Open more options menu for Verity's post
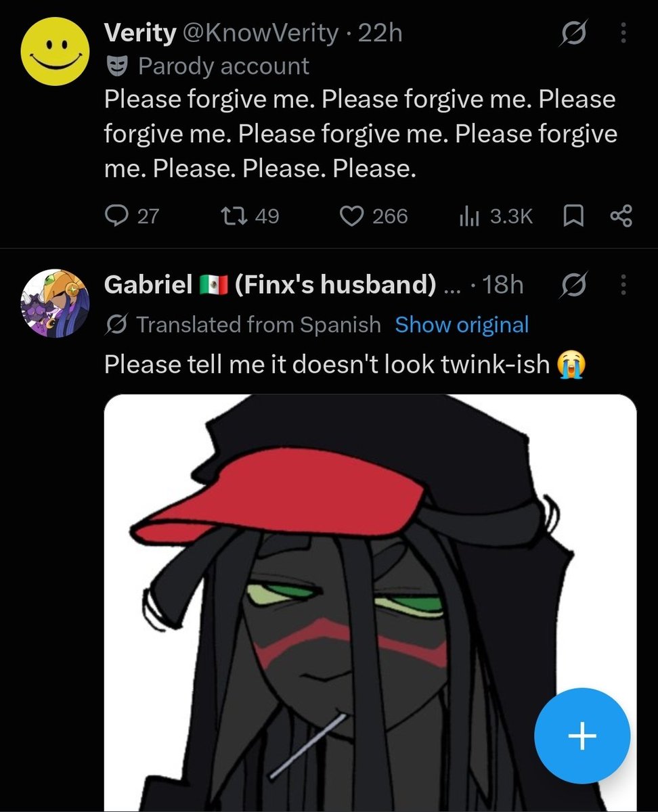 tap(623, 33)
